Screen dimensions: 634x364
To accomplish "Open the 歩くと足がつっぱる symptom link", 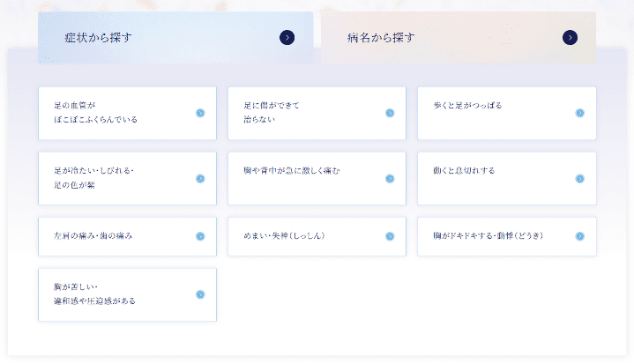I will pos(467,106).
